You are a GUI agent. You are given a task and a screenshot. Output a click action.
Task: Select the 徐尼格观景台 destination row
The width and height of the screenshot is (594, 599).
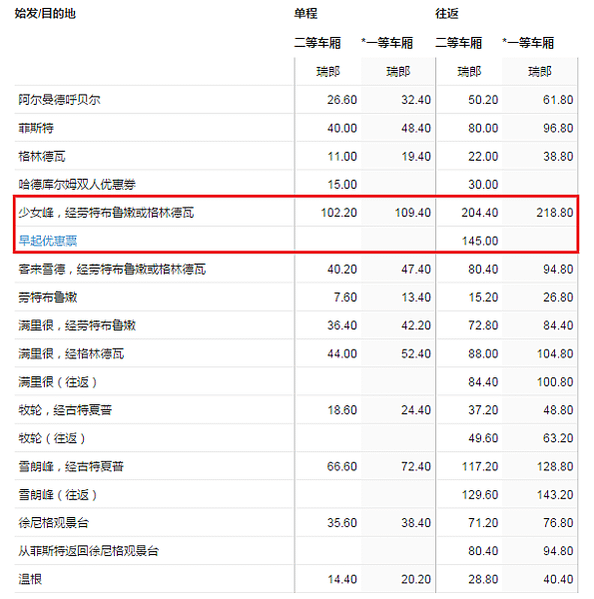[296, 523]
